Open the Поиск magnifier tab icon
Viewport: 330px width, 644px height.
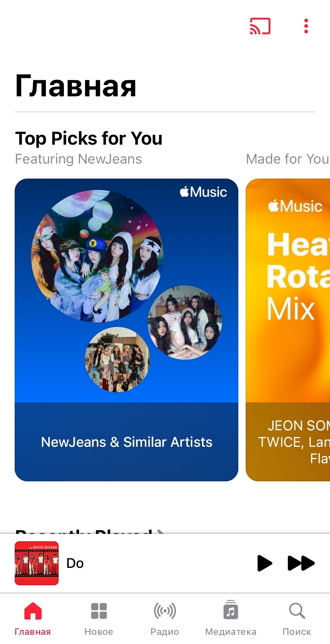tap(297, 611)
